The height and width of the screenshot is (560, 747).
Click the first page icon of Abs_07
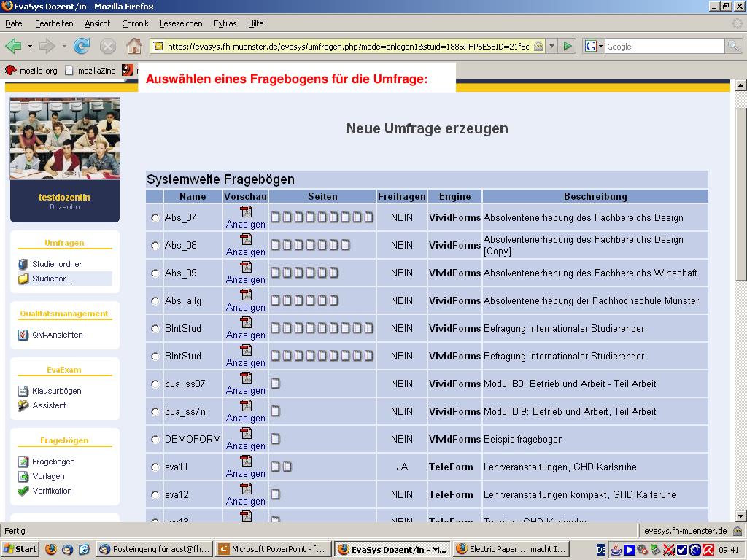pos(275,217)
